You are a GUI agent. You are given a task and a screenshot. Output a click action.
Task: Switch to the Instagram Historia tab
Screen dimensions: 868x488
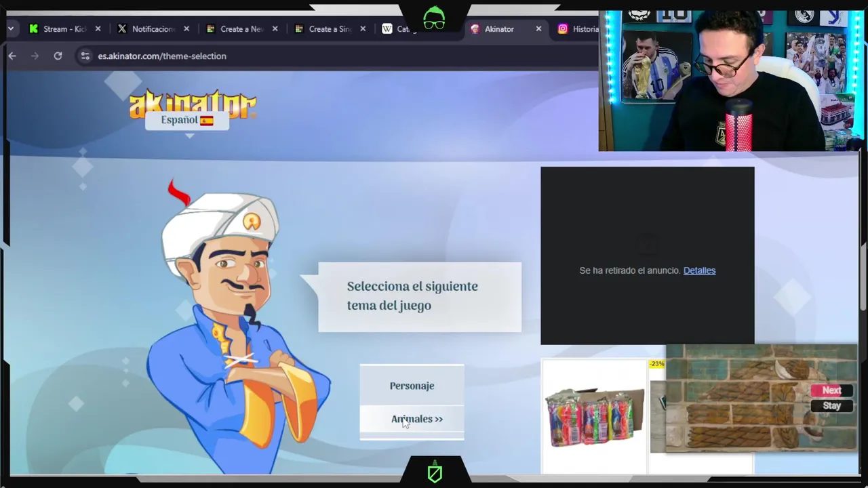[578, 28]
